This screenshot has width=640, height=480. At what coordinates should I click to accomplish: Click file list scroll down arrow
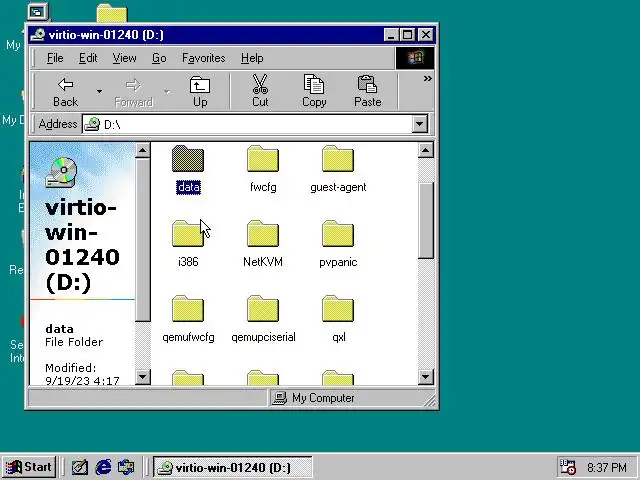[425, 376]
